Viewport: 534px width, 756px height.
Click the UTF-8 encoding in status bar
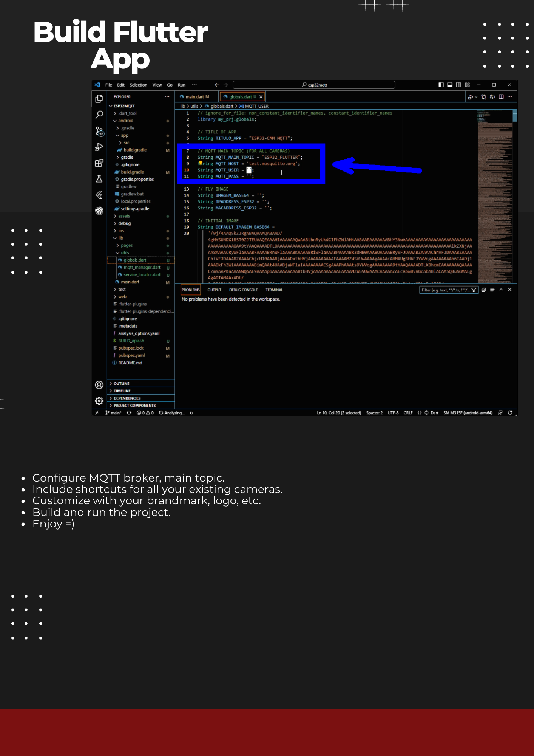(x=393, y=413)
